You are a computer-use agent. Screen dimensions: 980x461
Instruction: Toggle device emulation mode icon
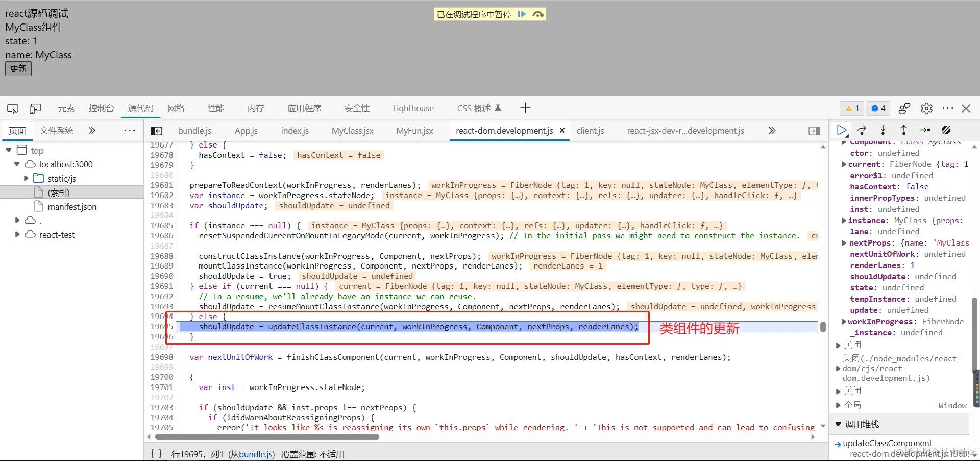tap(35, 108)
